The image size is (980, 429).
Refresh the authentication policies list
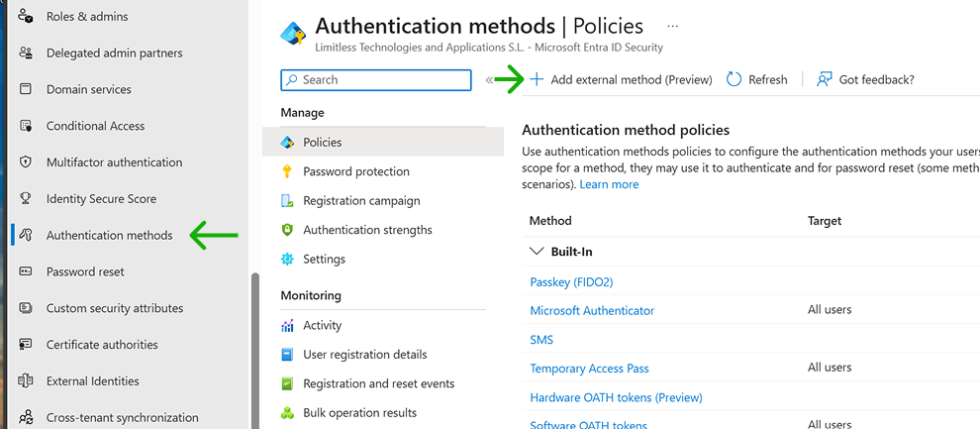(757, 80)
